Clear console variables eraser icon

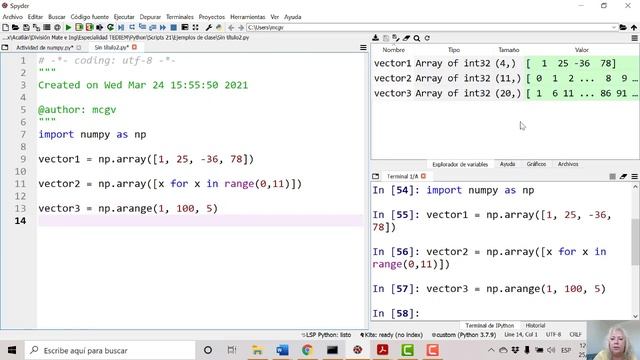(x=623, y=176)
